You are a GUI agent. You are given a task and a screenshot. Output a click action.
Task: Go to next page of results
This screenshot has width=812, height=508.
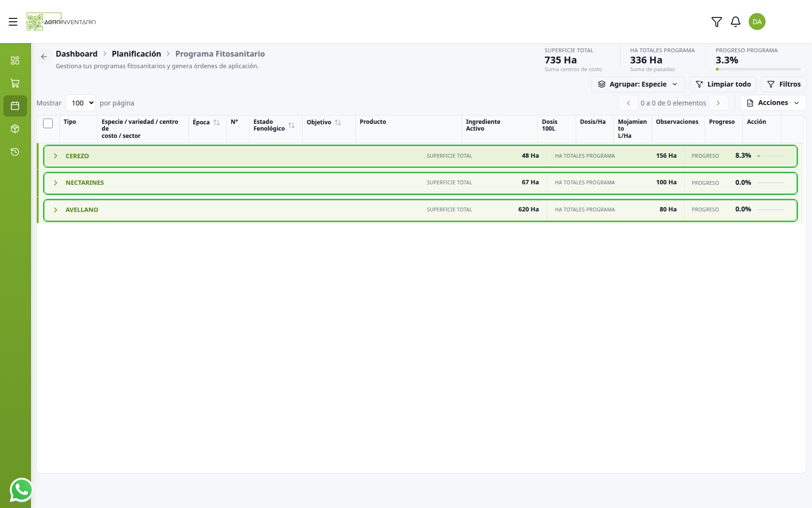(x=718, y=103)
